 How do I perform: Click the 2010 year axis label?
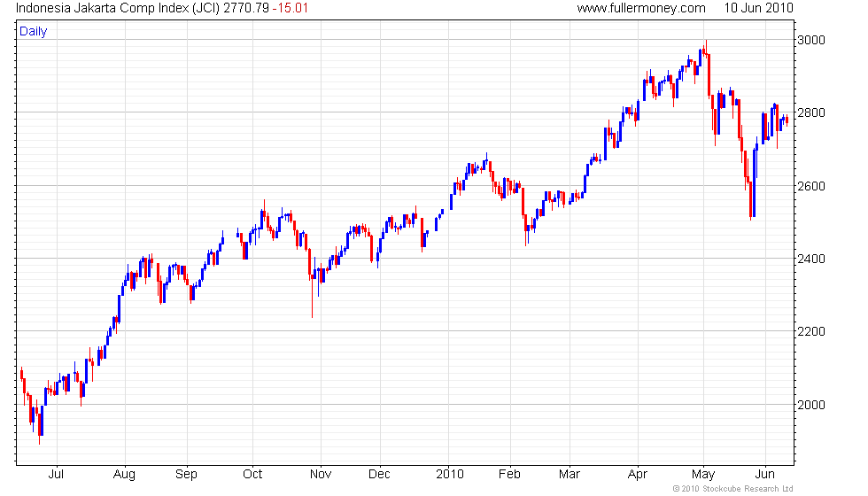450,475
